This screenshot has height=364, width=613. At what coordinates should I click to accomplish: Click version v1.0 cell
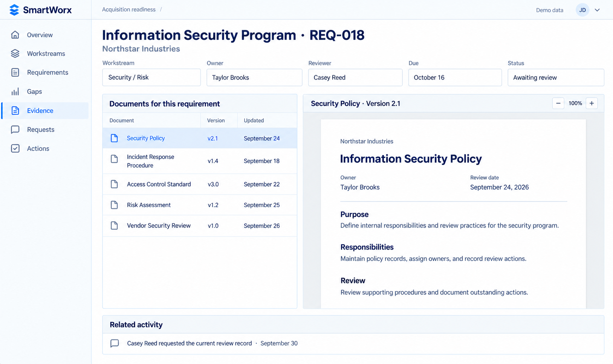click(213, 225)
